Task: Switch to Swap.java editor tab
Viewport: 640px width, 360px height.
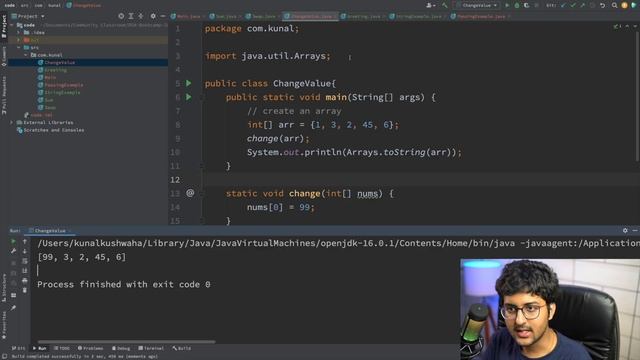Action: click(x=261, y=16)
